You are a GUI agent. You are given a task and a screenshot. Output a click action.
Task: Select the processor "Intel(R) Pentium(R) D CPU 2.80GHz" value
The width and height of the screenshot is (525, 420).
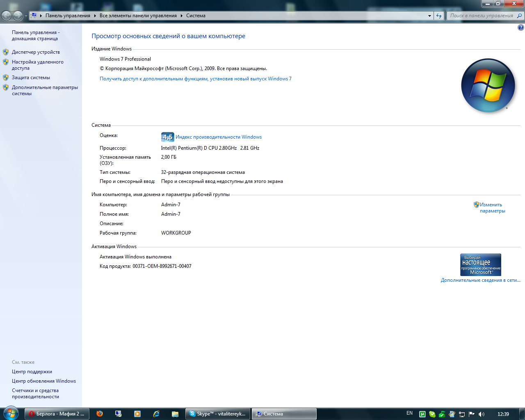(199, 148)
